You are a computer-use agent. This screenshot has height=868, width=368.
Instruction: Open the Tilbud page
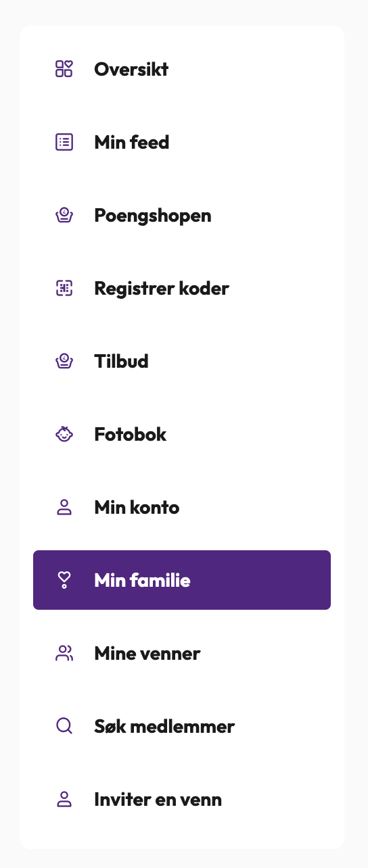click(x=182, y=361)
